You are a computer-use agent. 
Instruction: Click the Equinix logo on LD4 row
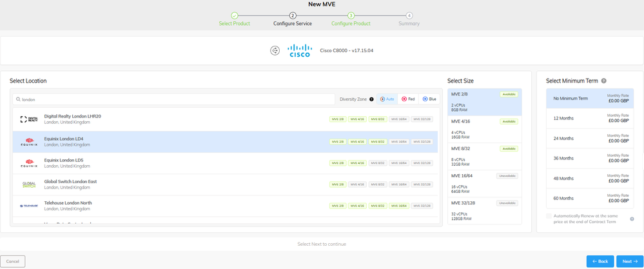click(29, 142)
